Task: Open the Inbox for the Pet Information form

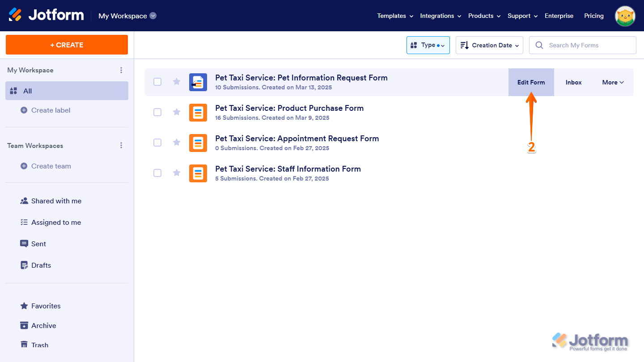Action: click(573, 82)
